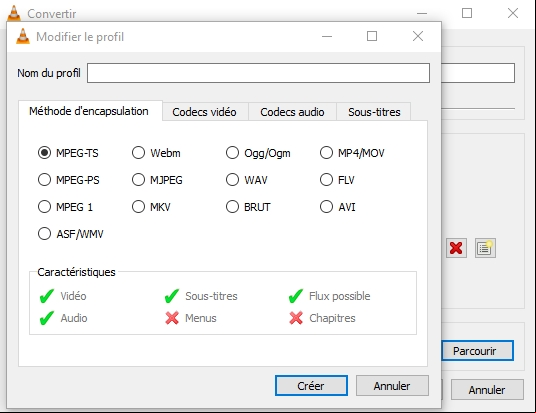The height and width of the screenshot is (413, 536).
Task: Maximize the Modifier le profil dialog
Action: coord(372,36)
